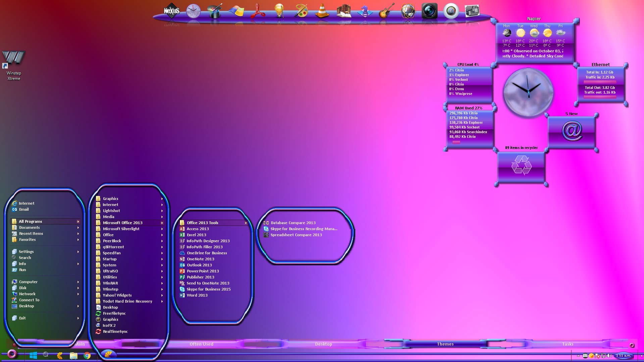This screenshot has height=362, width=644.
Task: Click the analog clock widget
Action: coord(528,92)
